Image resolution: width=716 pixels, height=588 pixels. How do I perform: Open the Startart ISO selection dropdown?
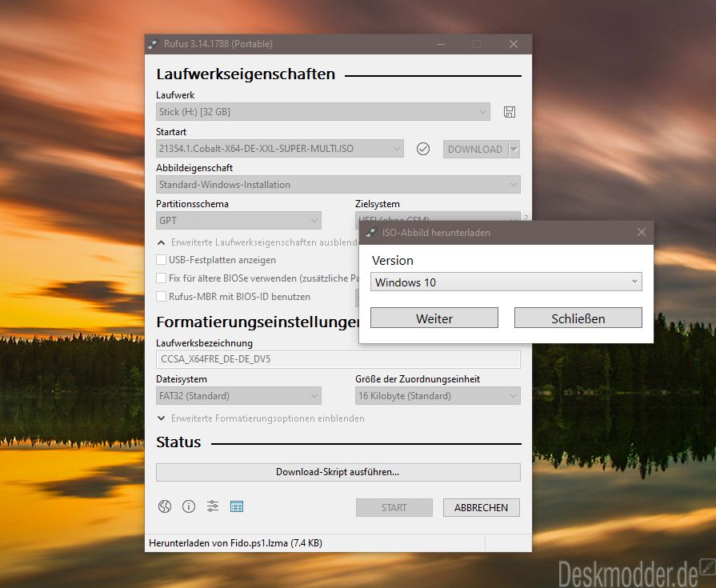coord(279,148)
